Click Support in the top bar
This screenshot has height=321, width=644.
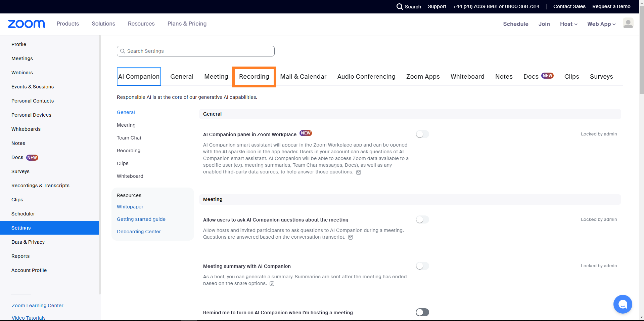(x=437, y=6)
